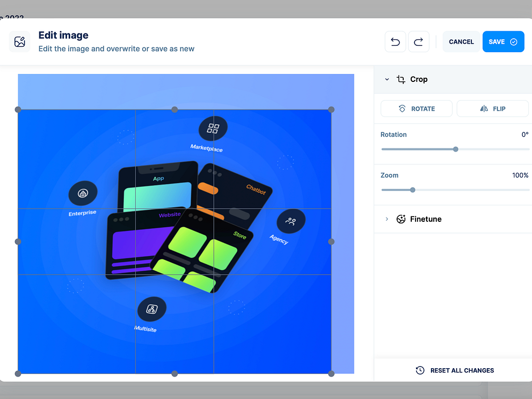
Task: Collapse the Crop section chevron
Action: click(387, 79)
